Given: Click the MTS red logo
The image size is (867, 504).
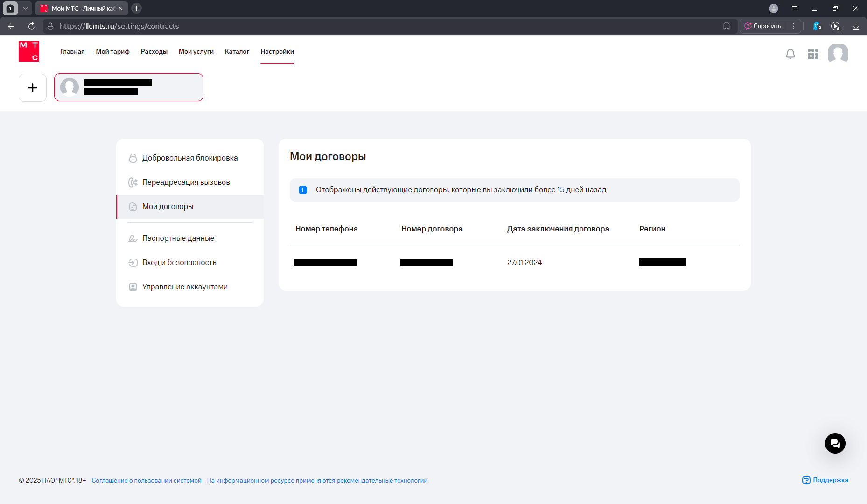Looking at the screenshot, I should click(x=29, y=51).
